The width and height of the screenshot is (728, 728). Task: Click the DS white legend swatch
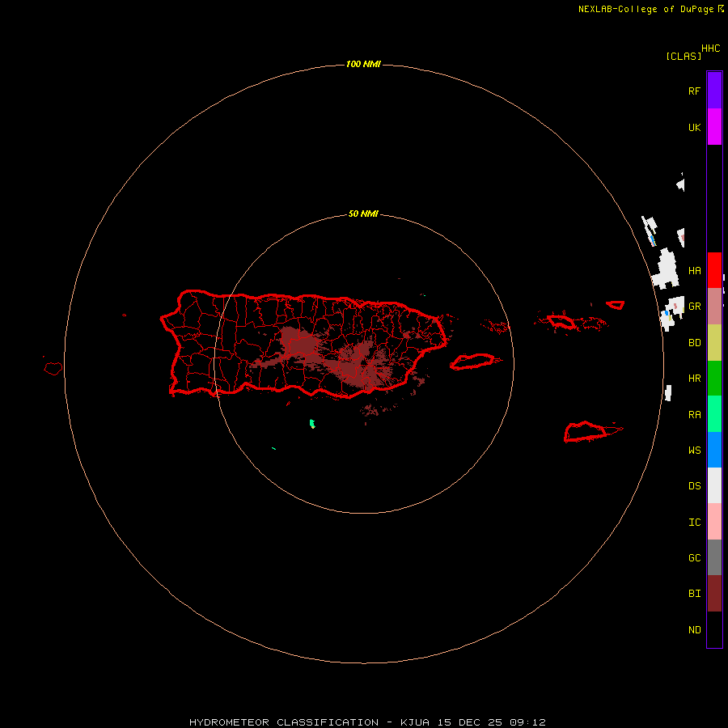coord(714,485)
